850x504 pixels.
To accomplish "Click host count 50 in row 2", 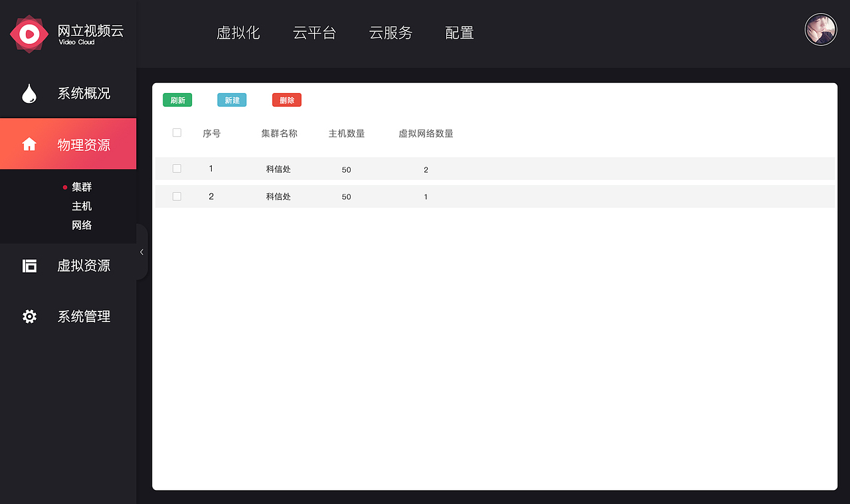I will tap(347, 197).
